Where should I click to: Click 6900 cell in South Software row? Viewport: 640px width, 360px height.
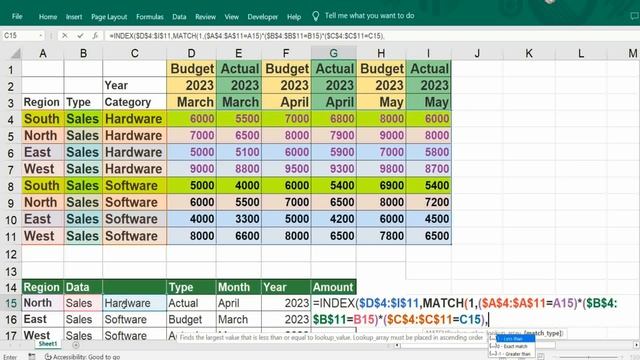point(381,185)
